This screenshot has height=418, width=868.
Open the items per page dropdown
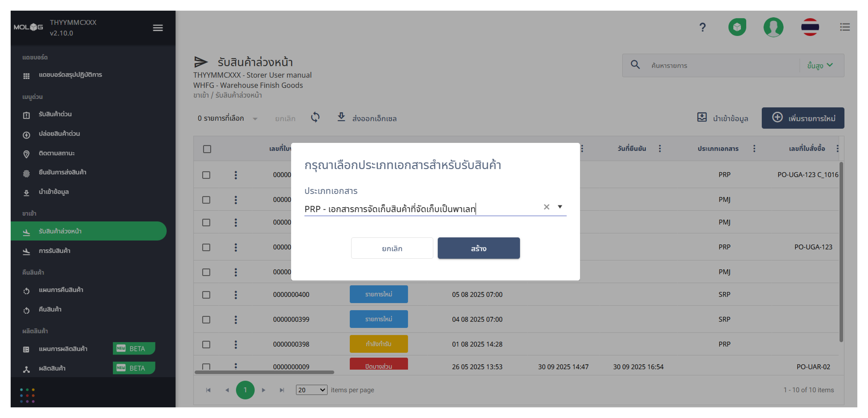311,390
